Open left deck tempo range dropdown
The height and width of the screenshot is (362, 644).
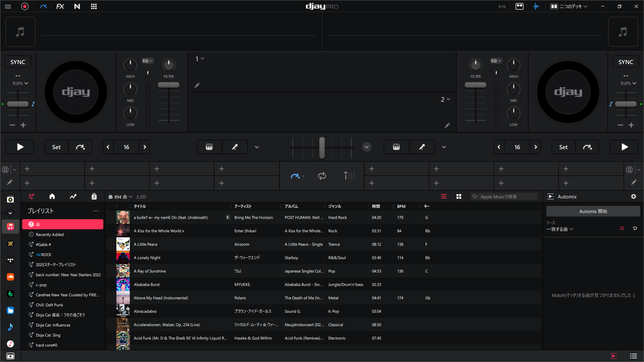click(x=20, y=83)
